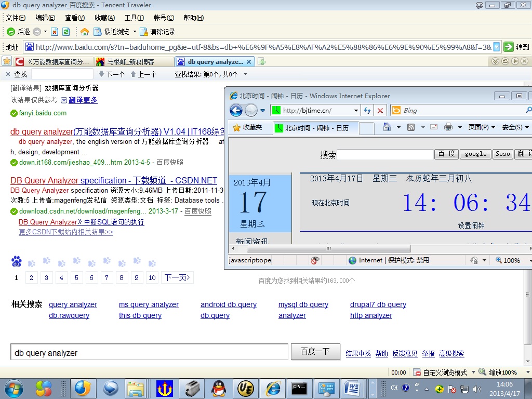This screenshot has width=532, height=399.
Task: Click the Baidu search box with 'db query analyzer'
Action: coord(149,352)
